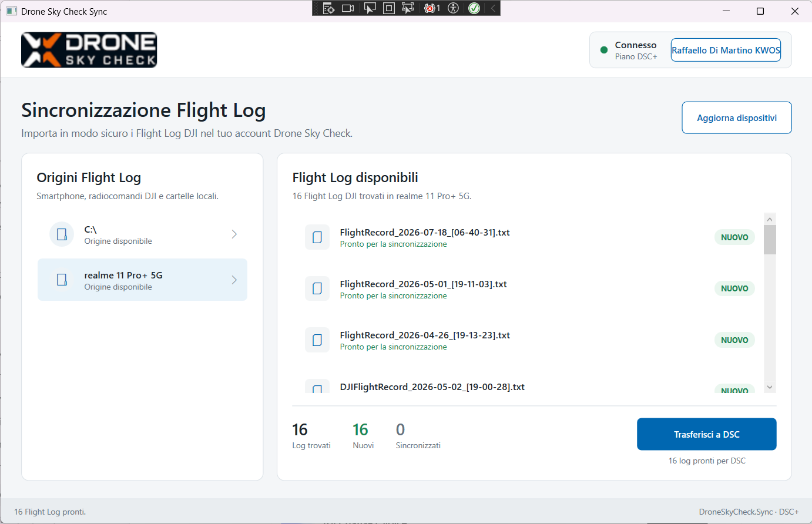Open the Live Visual Tree debug tool
Image resolution: width=812 pixels, height=524 pixels.
(x=328, y=8)
